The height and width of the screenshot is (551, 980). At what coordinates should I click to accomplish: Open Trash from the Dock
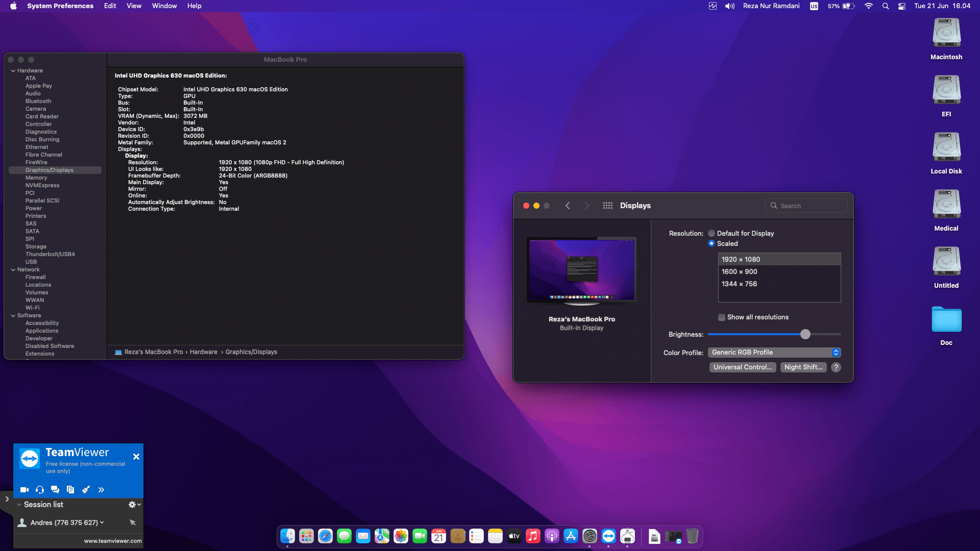692,536
